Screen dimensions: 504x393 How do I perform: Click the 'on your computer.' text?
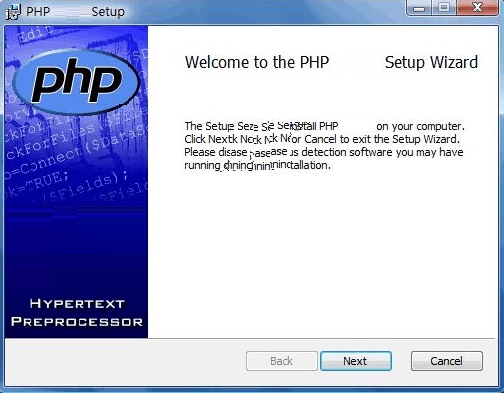point(420,127)
